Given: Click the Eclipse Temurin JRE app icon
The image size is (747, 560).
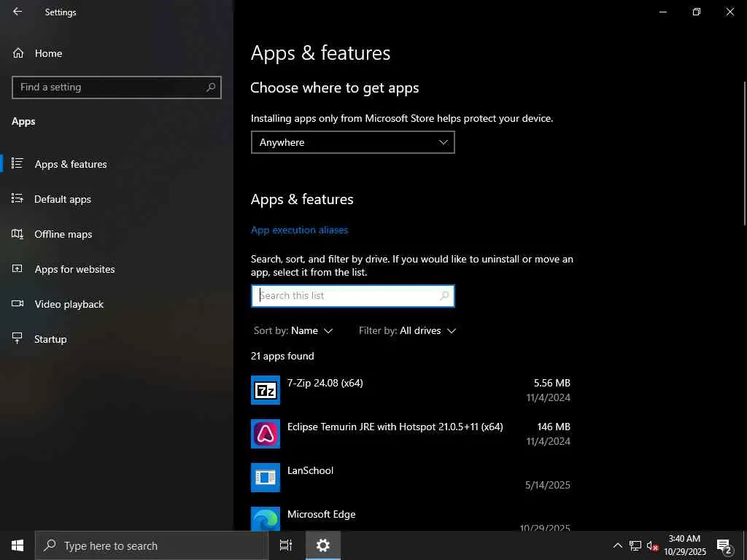Looking at the screenshot, I should point(266,434).
